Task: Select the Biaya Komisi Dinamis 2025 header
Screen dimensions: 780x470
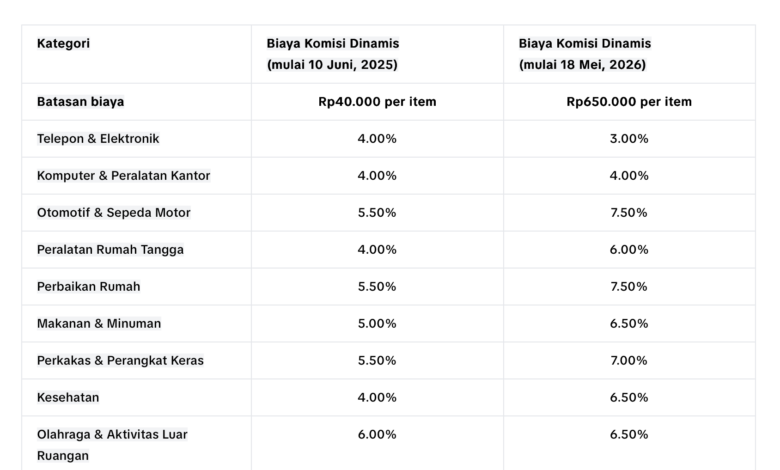Action: pyautogui.click(x=333, y=54)
